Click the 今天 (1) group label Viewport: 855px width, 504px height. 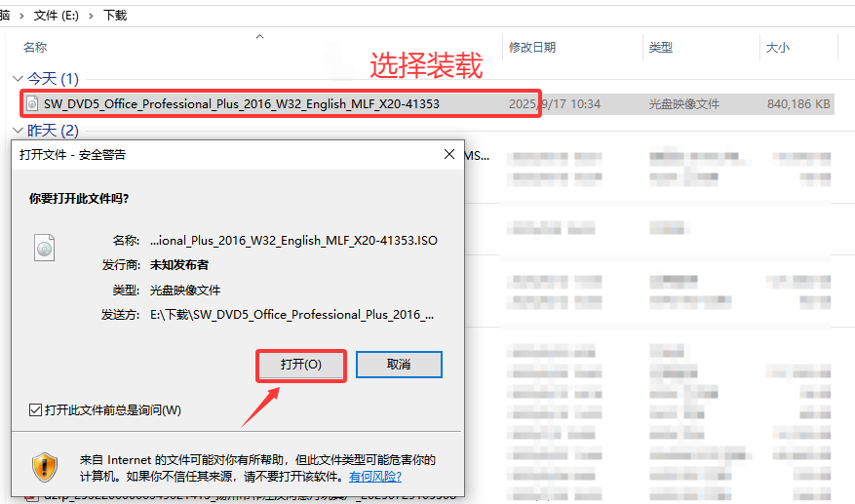click(53, 79)
